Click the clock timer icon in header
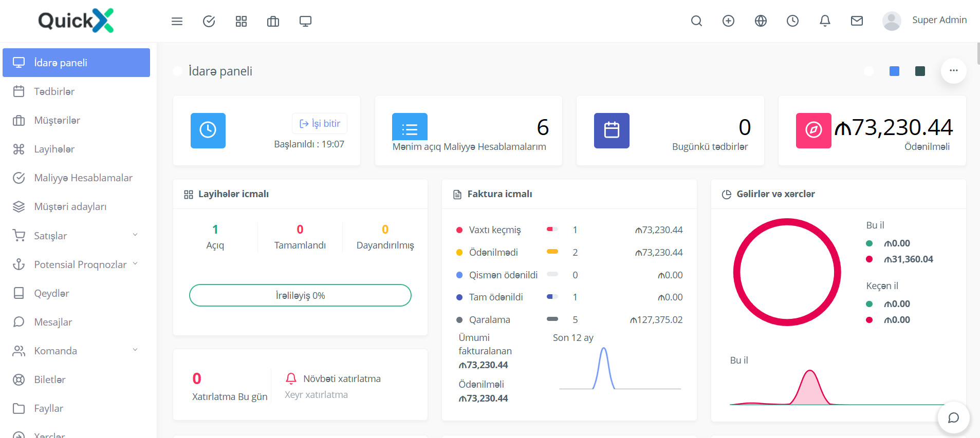The height and width of the screenshot is (438, 980). coord(792,21)
